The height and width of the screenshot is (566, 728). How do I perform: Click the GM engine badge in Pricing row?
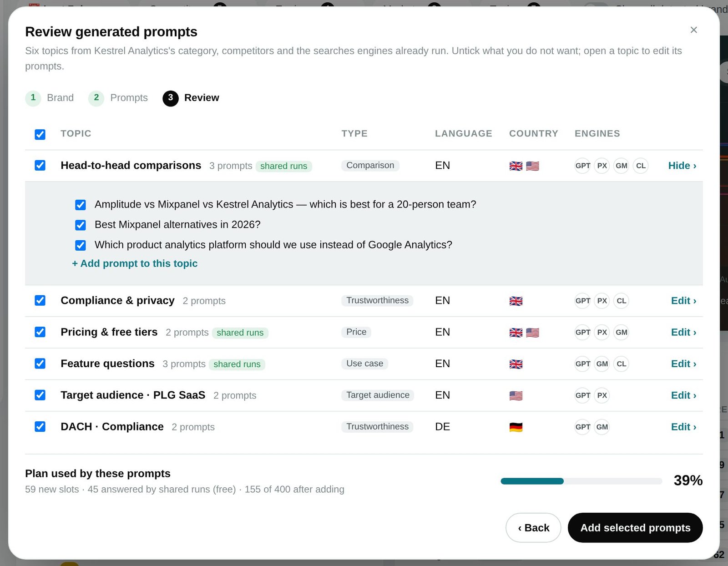pyautogui.click(x=621, y=332)
